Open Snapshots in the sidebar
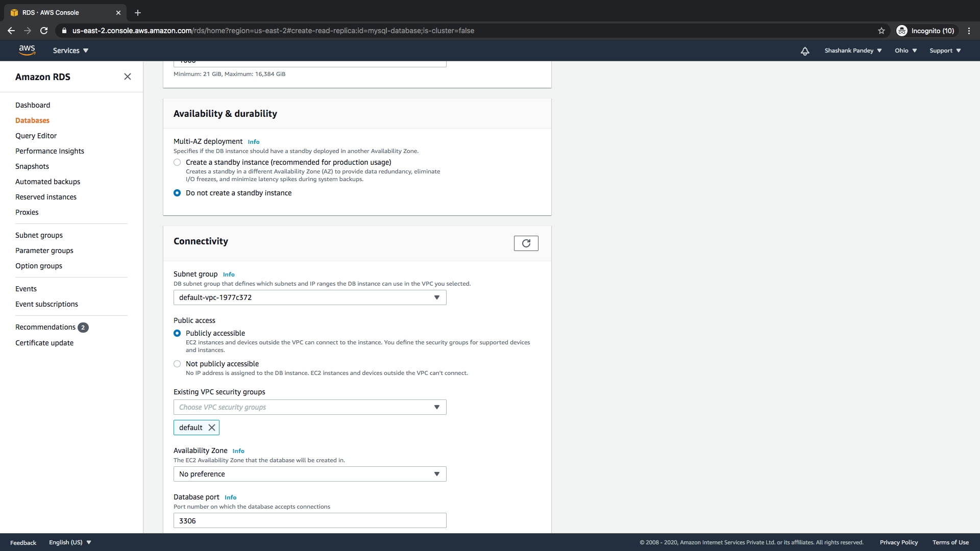 point(32,166)
